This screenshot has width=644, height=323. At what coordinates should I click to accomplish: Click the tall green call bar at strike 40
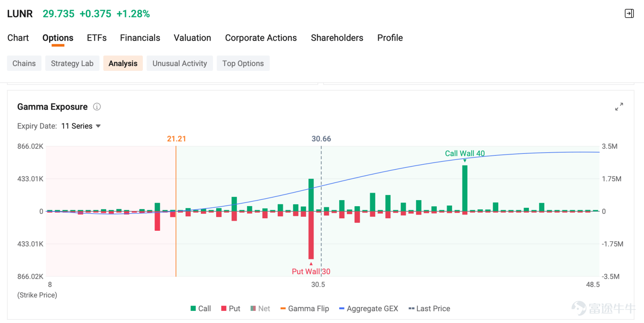[x=465, y=188]
